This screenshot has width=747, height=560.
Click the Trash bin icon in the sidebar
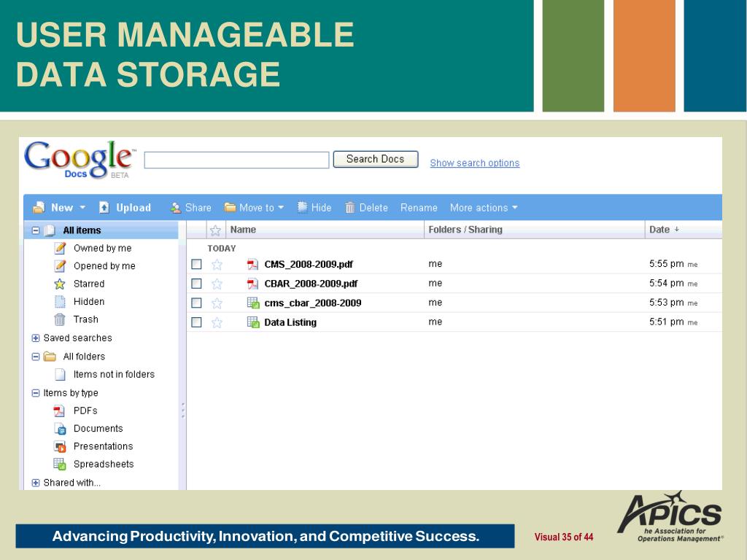(60, 319)
